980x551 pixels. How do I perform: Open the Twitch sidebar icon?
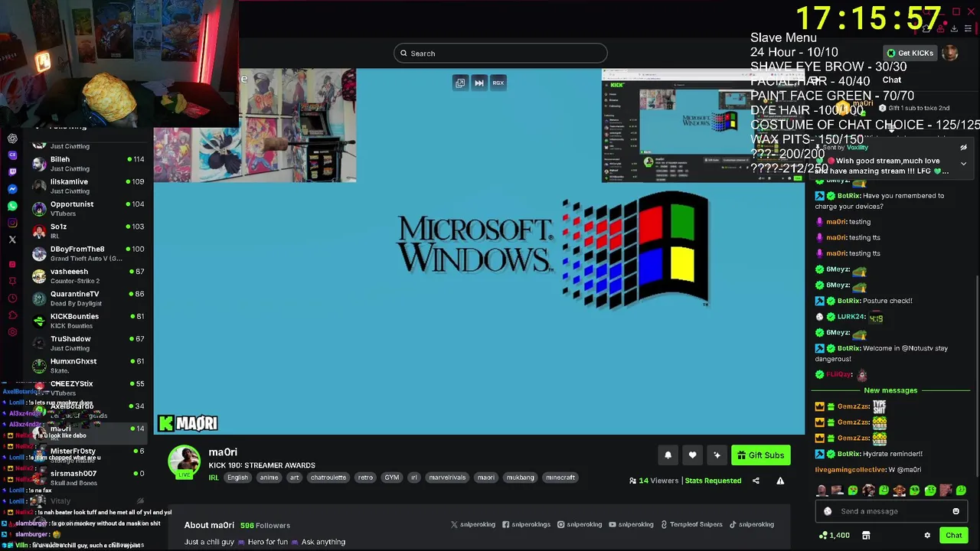point(12,172)
